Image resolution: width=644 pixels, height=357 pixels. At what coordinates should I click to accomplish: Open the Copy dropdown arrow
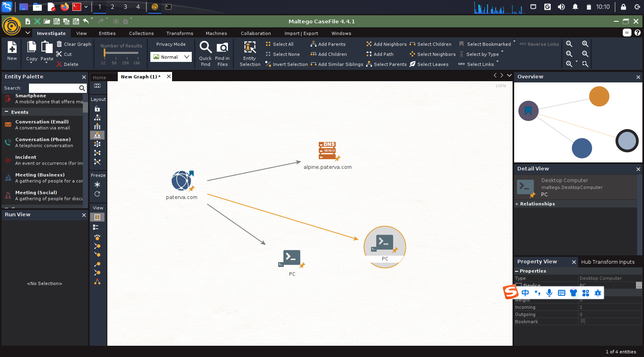pyautogui.click(x=31, y=63)
